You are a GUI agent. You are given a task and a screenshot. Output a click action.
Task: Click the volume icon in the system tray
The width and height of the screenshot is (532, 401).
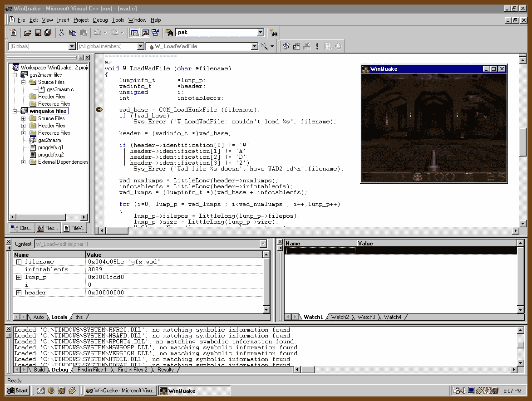[462, 391]
